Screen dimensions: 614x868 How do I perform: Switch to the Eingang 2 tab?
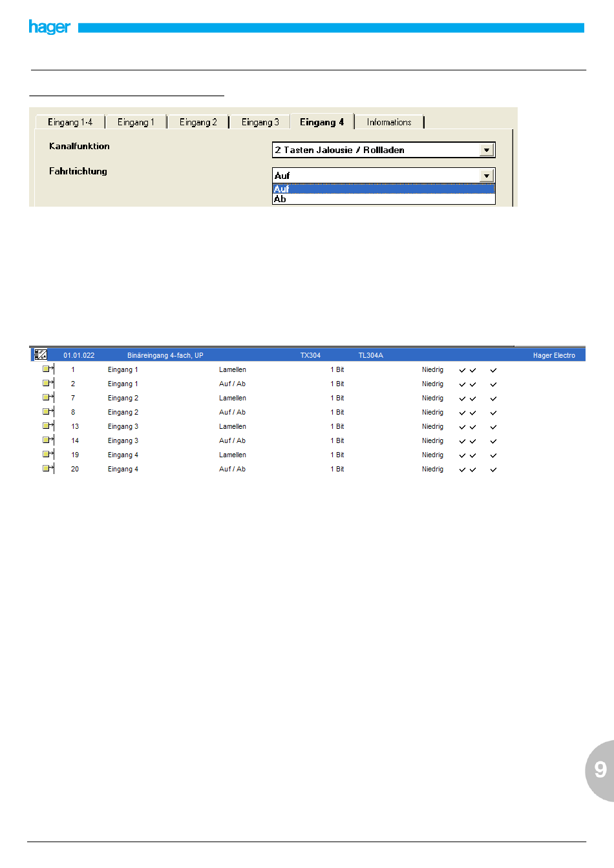tap(198, 122)
